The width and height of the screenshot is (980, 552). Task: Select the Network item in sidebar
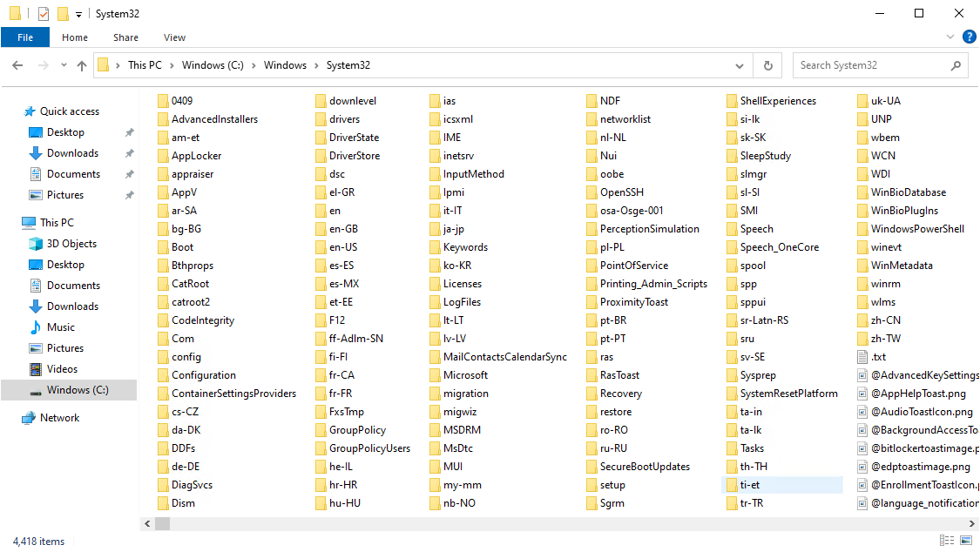tap(59, 418)
